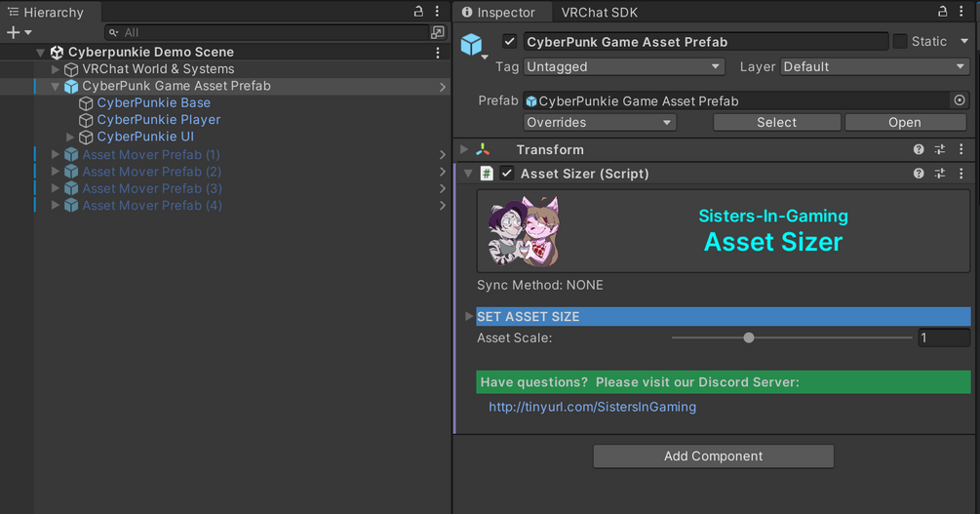This screenshot has width=980, height=514.
Task: Click Transform component three-dot menu
Action: click(x=961, y=150)
